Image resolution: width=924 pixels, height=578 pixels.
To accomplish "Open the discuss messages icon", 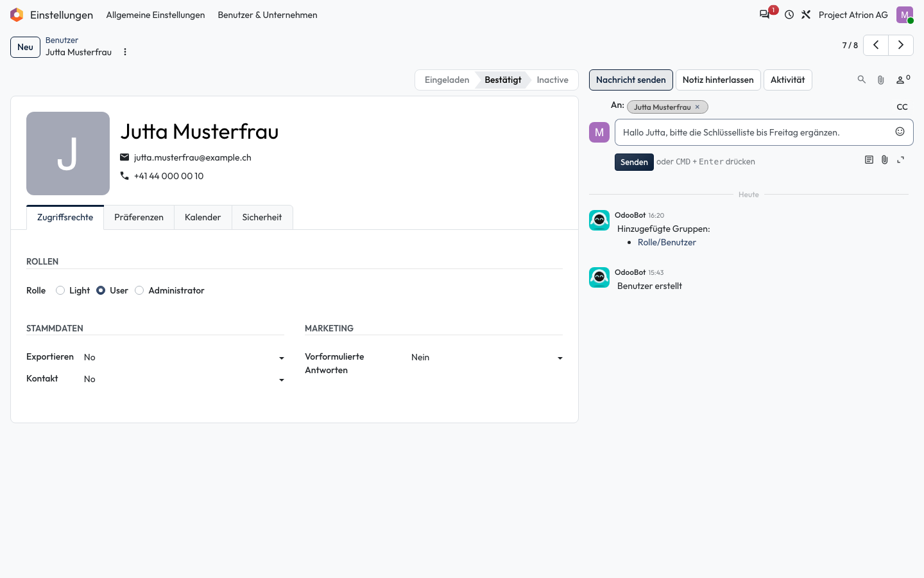I will click(x=764, y=14).
